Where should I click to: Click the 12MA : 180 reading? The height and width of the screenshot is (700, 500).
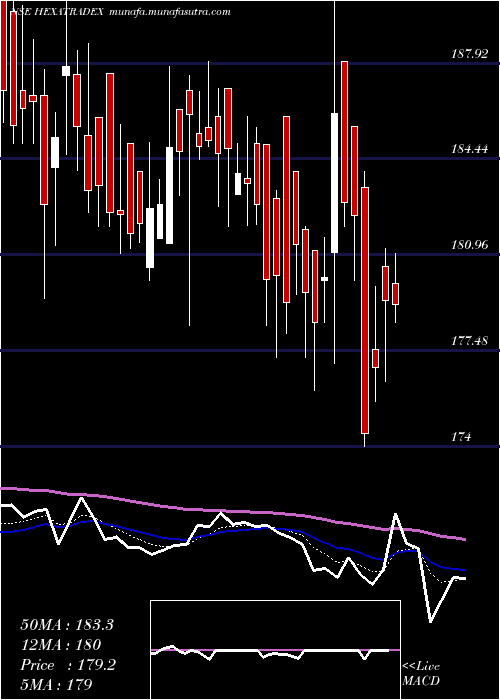pos(61,645)
